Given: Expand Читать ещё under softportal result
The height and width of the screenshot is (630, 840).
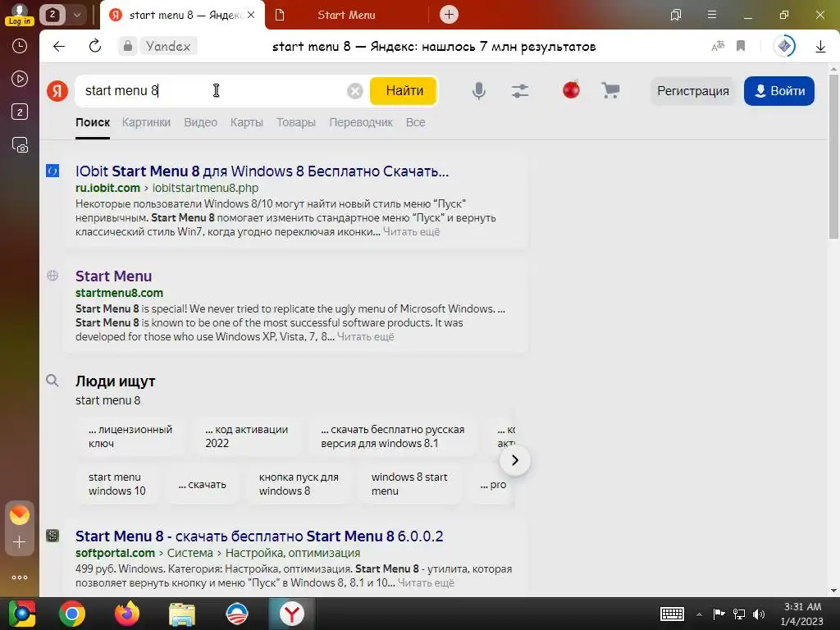Looking at the screenshot, I should click(426, 583).
